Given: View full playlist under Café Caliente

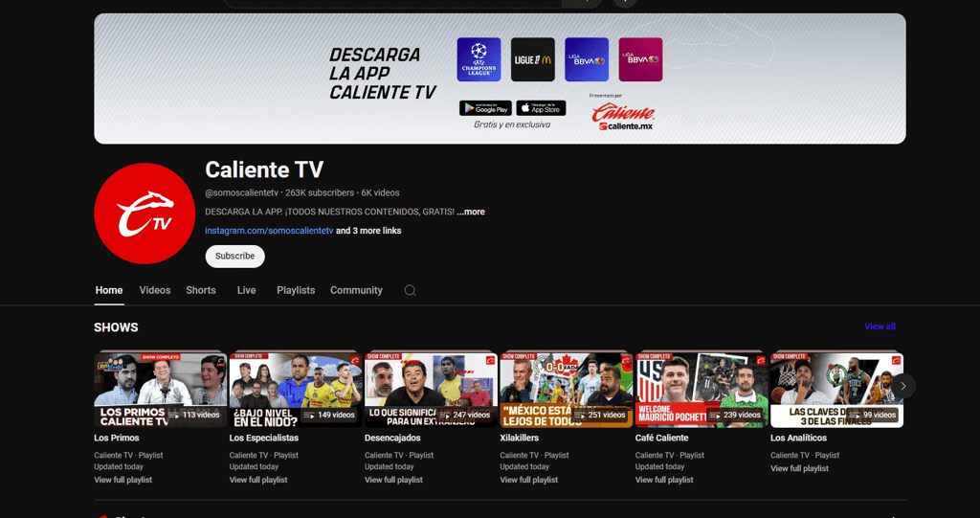Looking at the screenshot, I should point(664,480).
